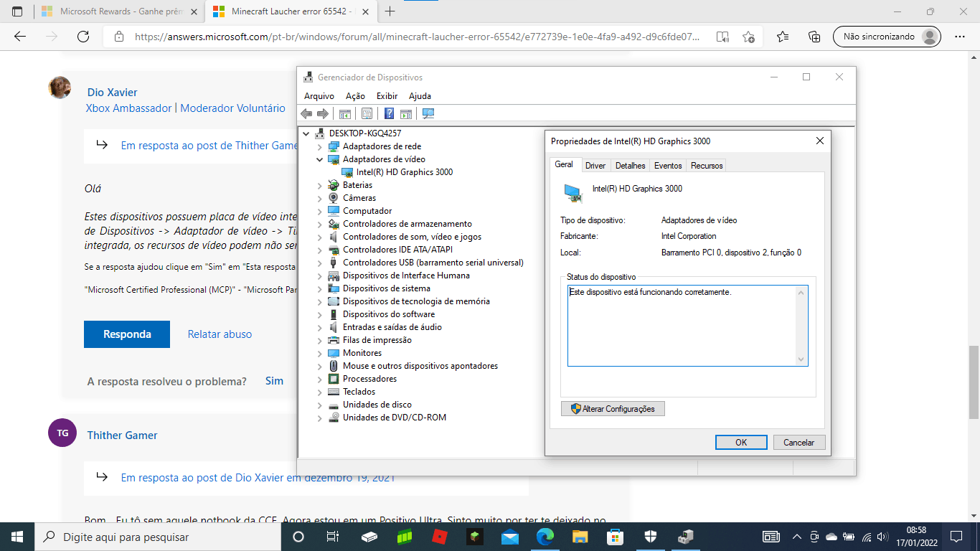980x551 pixels.
Task: Expand the Monitores node
Action: click(x=320, y=353)
